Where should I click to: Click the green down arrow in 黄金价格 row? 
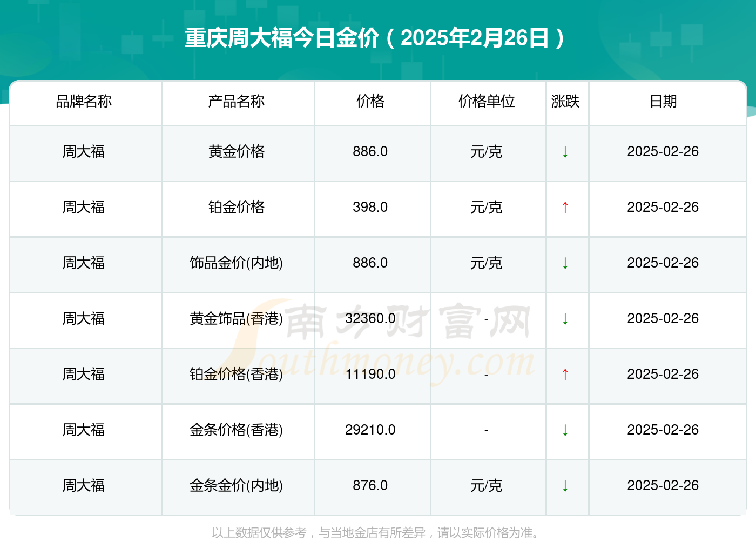point(565,152)
